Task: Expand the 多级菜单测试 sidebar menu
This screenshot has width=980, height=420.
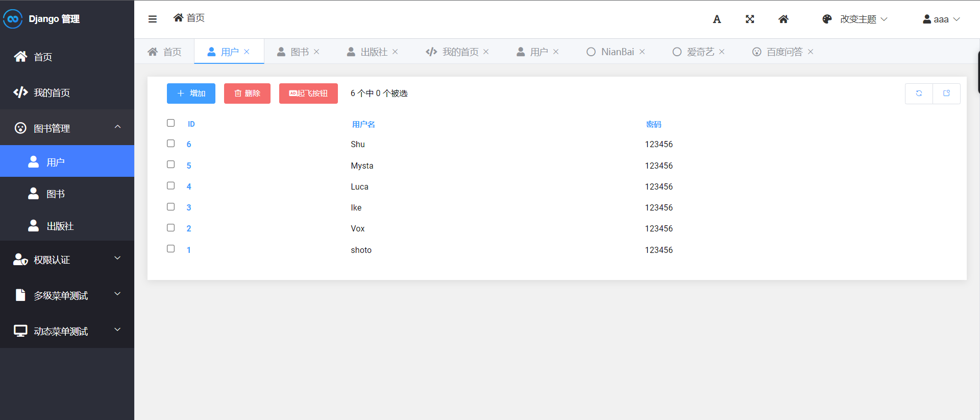Action: pos(67,295)
